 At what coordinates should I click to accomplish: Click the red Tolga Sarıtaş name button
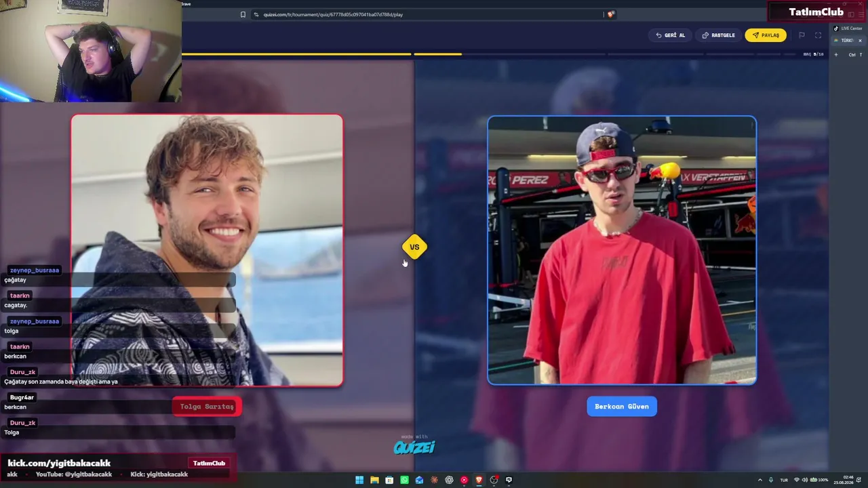tap(207, 407)
